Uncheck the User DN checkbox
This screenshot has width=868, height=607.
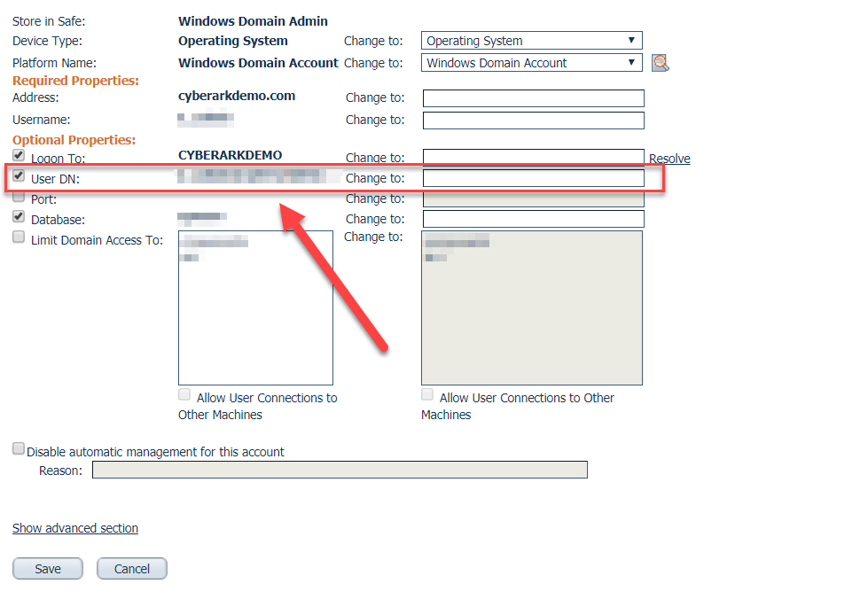click(x=19, y=176)
